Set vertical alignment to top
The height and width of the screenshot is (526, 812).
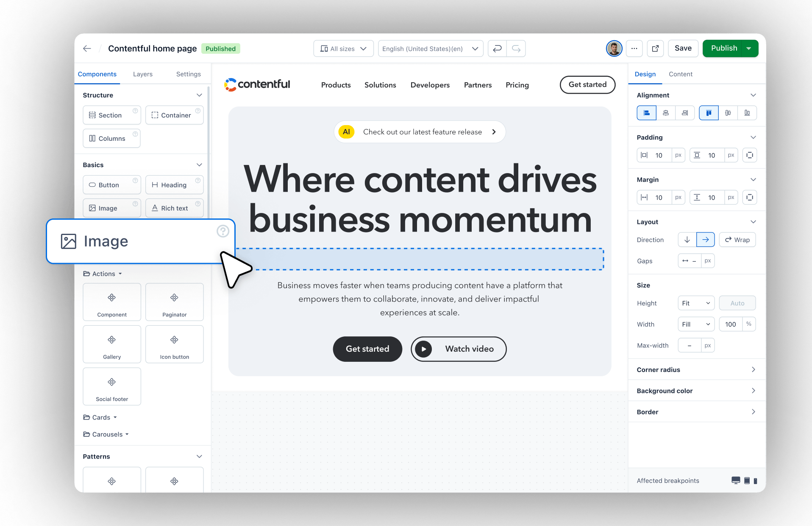(x=709, y=113)
